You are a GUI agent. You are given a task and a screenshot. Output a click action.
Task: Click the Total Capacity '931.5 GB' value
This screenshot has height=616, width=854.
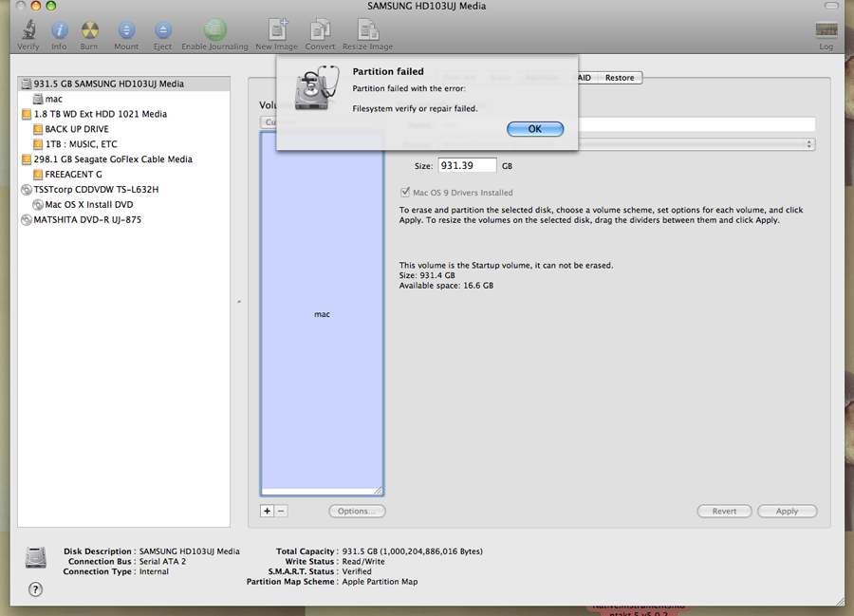pyautogui.click(x=413, y=551)
